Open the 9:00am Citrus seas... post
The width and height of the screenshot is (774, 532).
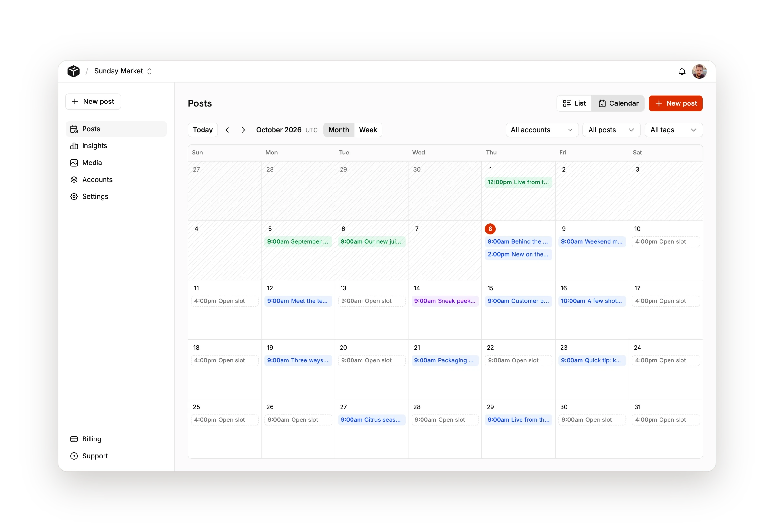[372, 420]
